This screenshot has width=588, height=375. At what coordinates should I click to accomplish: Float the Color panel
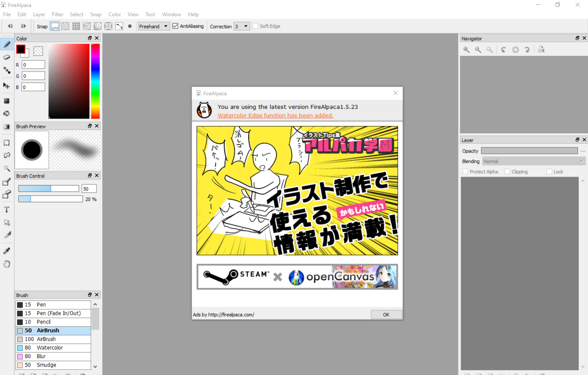90,38
